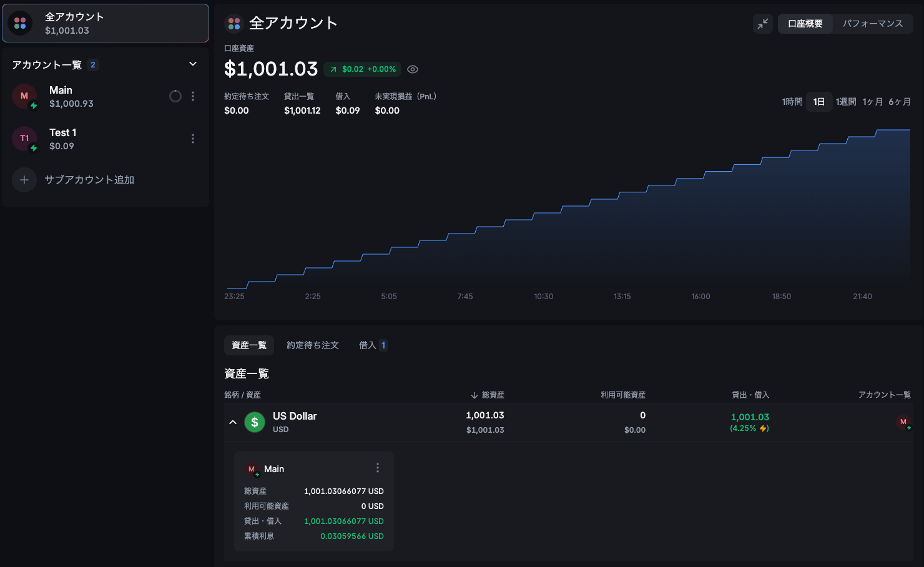Click the M account badge in USD row
This screenshot has width=924, height=567.
(x=903, y=422)
